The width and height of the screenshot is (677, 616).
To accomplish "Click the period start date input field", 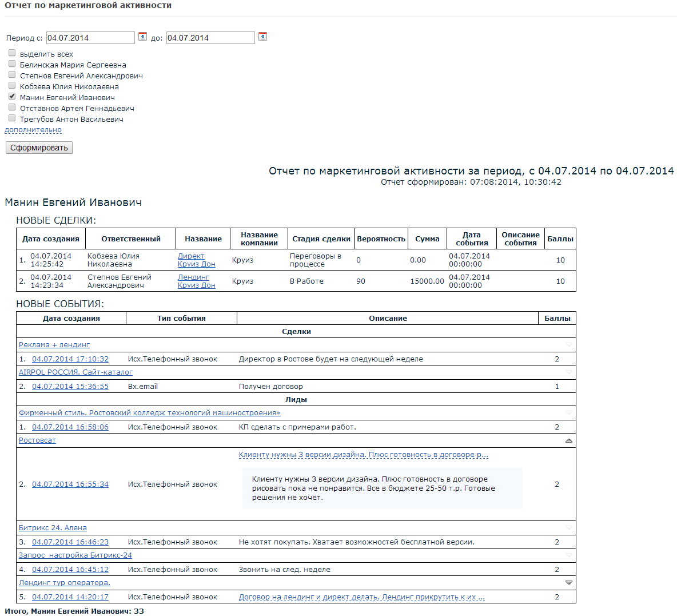I will click(90, 38).
